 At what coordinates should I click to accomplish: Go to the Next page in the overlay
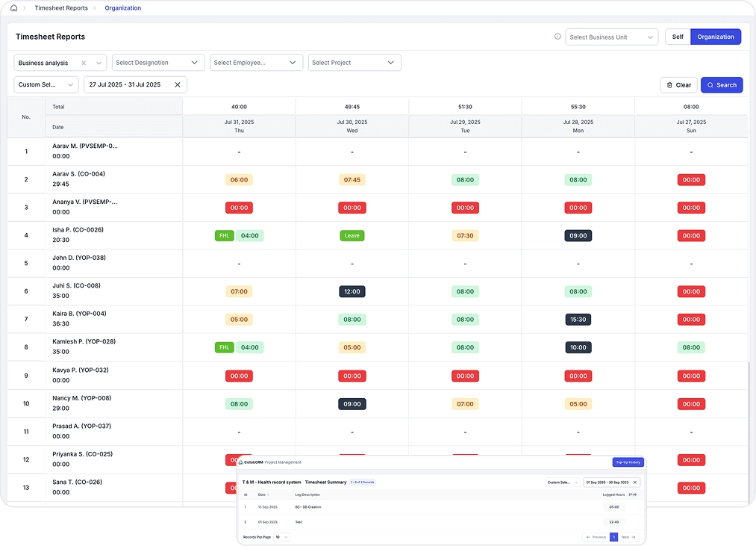628,537
